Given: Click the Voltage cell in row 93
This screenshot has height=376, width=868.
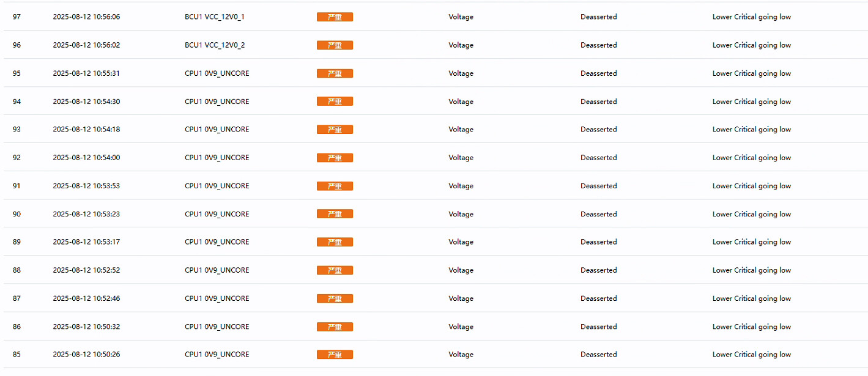Looking at the screenshot, I should pyautogui.click(x=461, y=130).
